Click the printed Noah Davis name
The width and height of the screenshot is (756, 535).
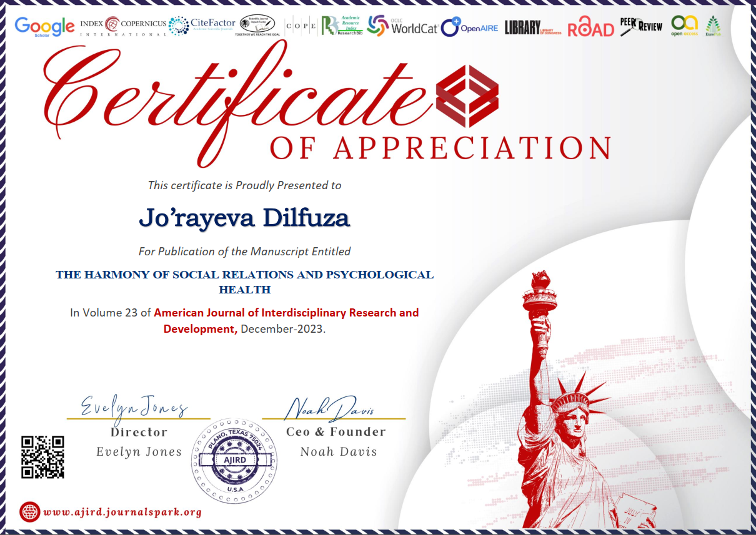point(339,451)
